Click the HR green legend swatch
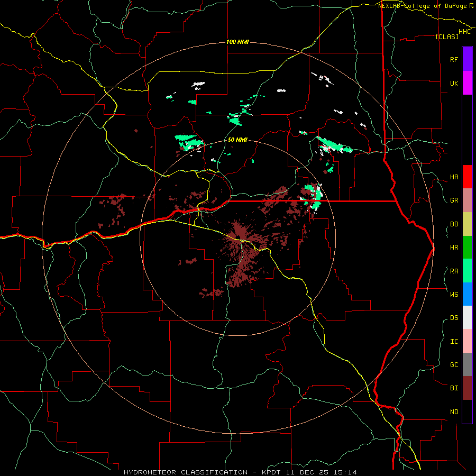 (467, 248)
